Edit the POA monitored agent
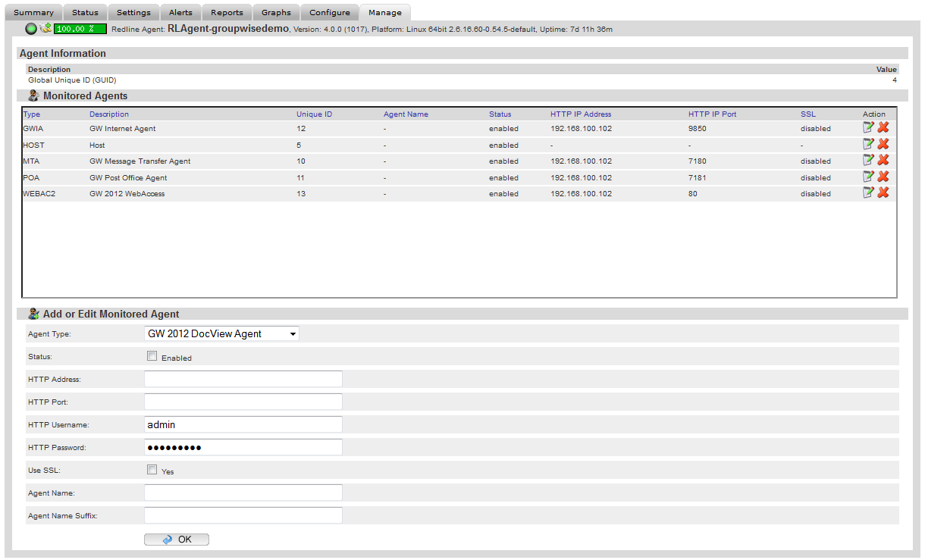The height and width of the screenshot is (560, 925). pos(868,177)
